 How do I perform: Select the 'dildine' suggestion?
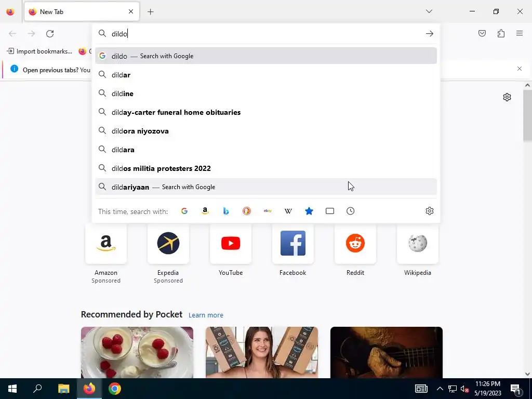266,94
